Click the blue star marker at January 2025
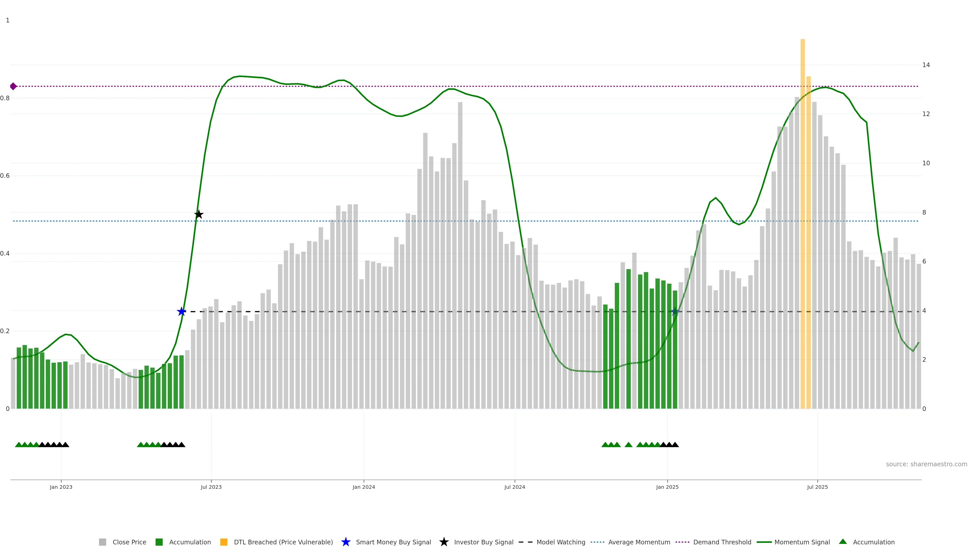This screenshot has width=980, height=551. pos(675,312)
